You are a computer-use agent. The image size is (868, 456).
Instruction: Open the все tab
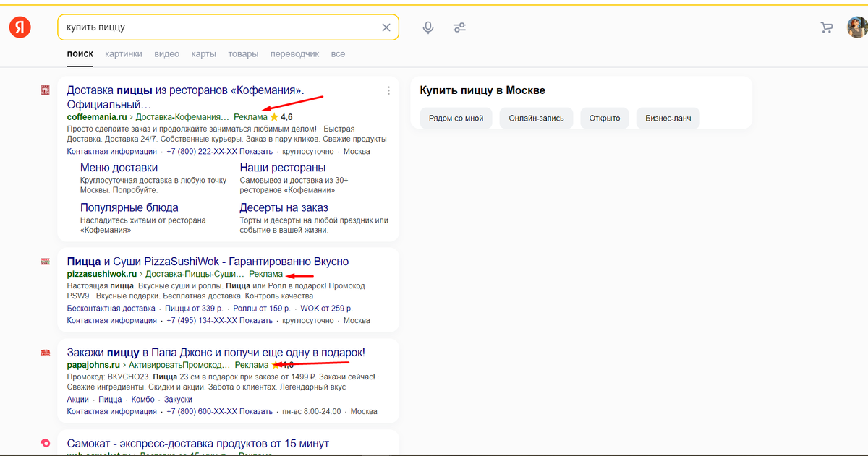tap(338, 54)
